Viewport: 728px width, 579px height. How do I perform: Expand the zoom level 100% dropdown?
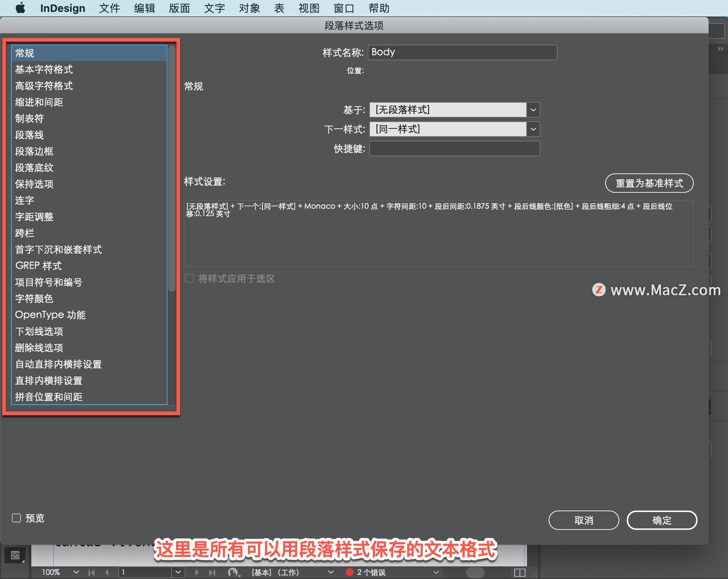coord(76,572)
